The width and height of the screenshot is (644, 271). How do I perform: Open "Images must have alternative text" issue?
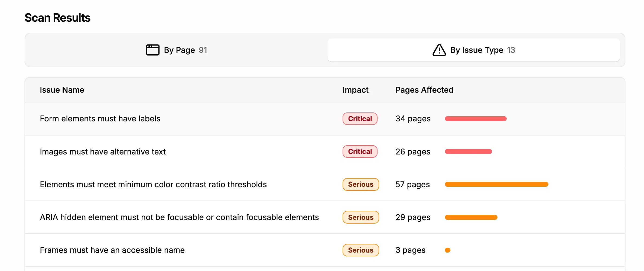point(103,151)
